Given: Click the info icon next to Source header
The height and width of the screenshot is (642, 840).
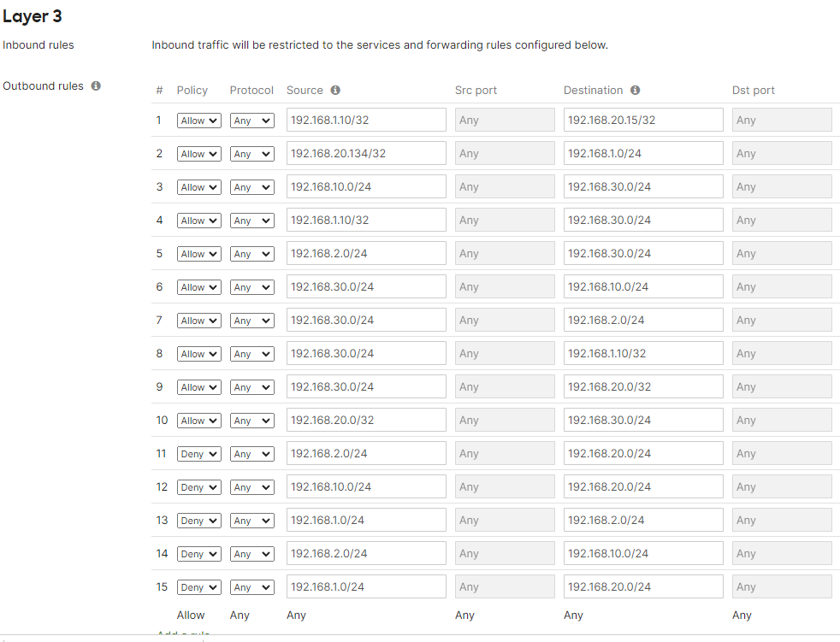Looking at the screenshot, I should click(335, 91).
